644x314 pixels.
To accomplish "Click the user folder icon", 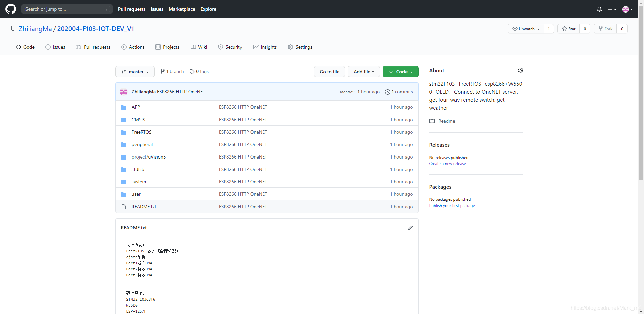I will click(x=124, y=194).
